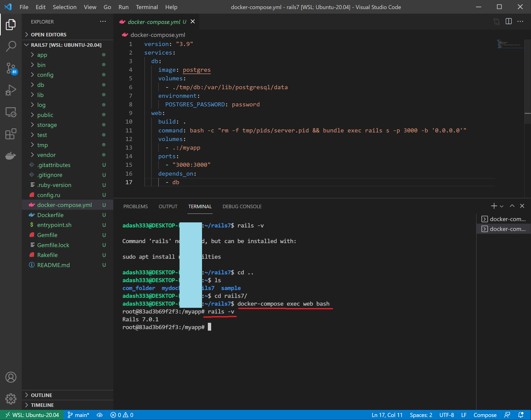The image size is (531, 420).
Task: Select the first docker-compose terminal entry
Action: click(x=503, y=219)
